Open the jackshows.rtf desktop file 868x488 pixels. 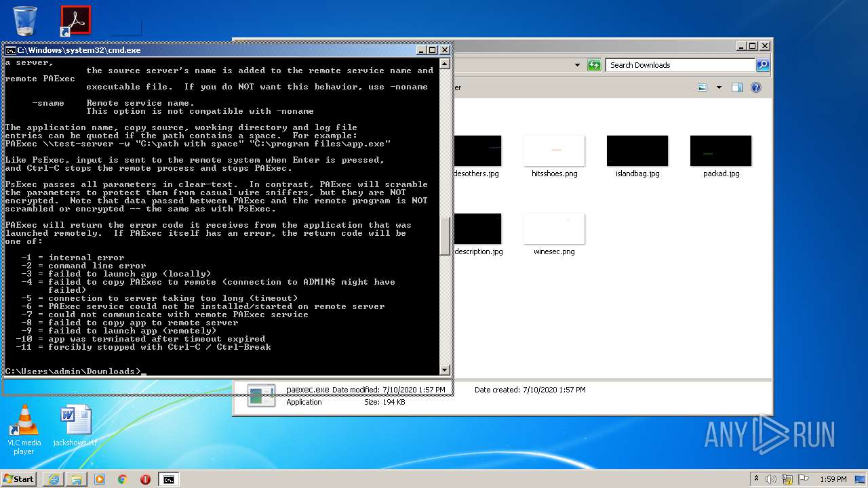coord(75,426)
